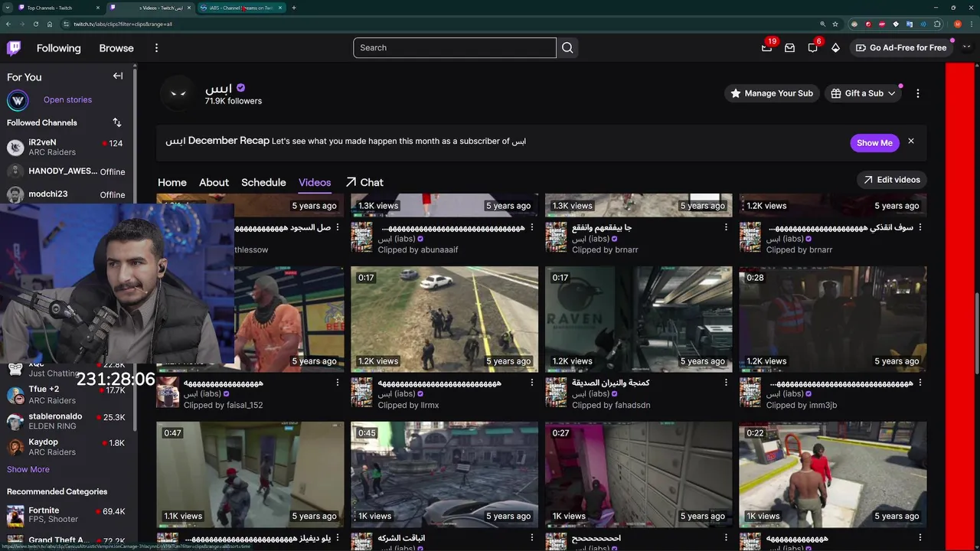This screenshot has width=980, height=551.
Task: Play the 0:22 clip thumbnail
Action: 833,474
